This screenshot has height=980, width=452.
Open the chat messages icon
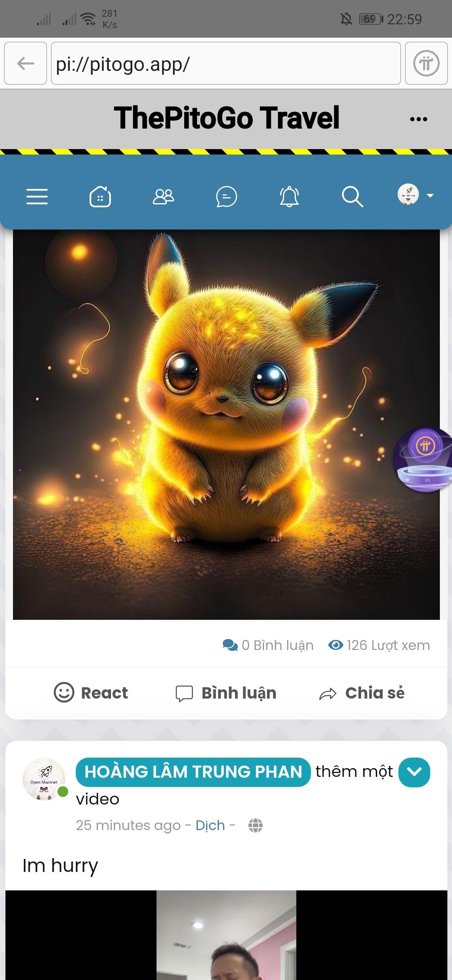pos(226,196)
